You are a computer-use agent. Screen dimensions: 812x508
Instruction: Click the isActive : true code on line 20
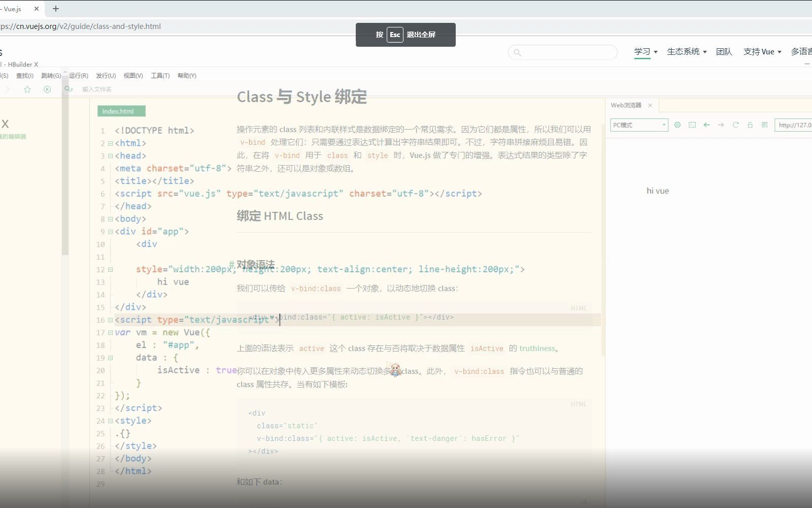(197, 370)
